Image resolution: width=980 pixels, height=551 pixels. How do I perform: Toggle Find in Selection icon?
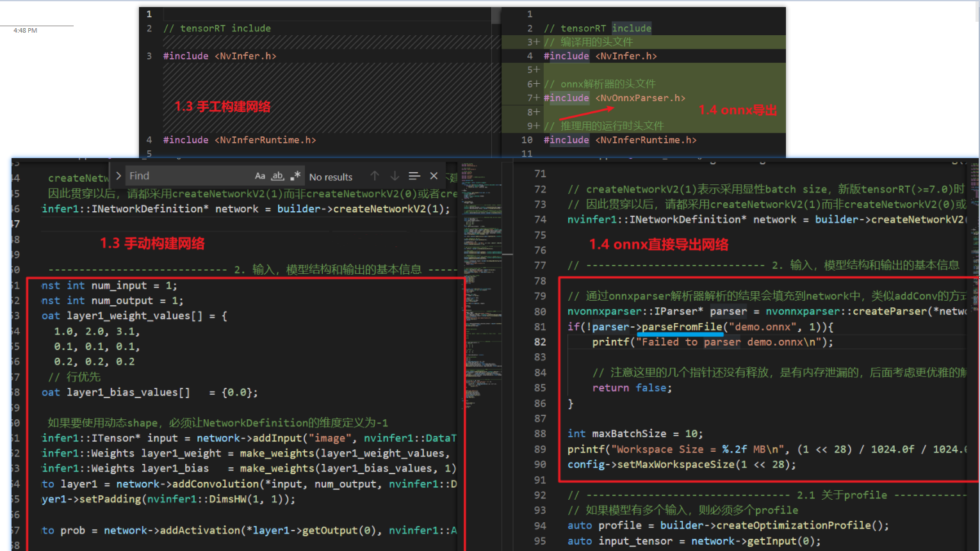coord(414,176)
